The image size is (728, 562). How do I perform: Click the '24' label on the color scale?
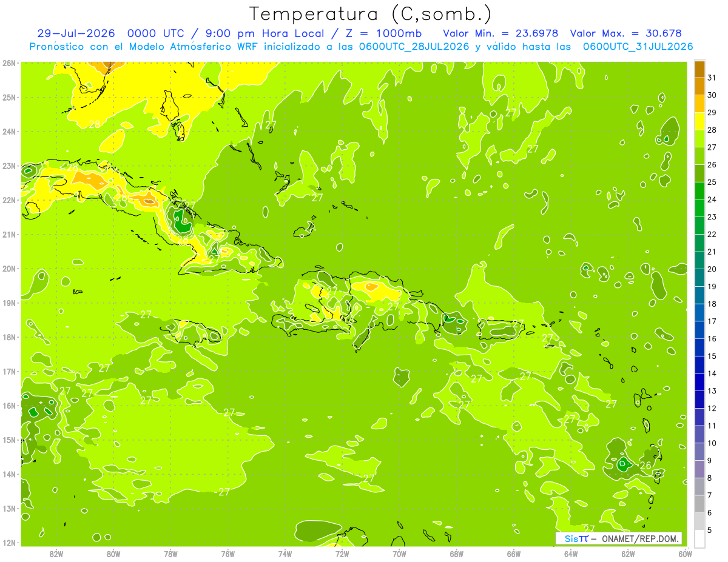click(x=712, y=199)
